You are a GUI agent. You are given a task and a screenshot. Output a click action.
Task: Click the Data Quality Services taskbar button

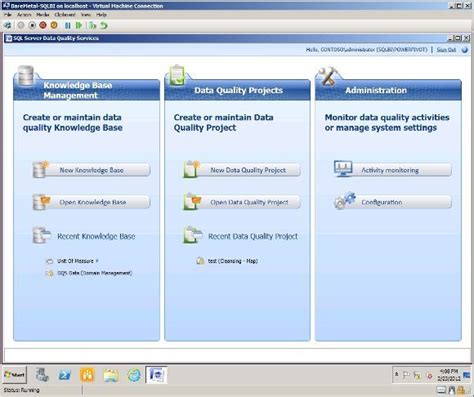pyautogui.click(x=157, y=375)
